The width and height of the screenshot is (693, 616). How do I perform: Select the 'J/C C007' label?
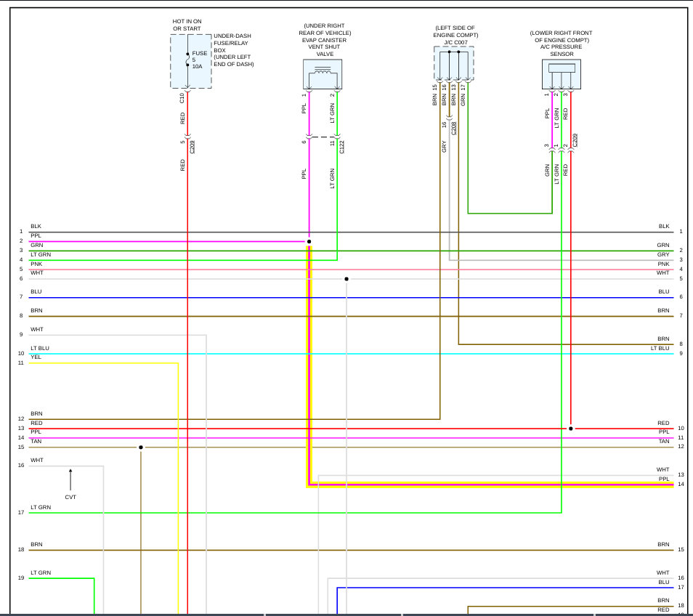point(456,42)
